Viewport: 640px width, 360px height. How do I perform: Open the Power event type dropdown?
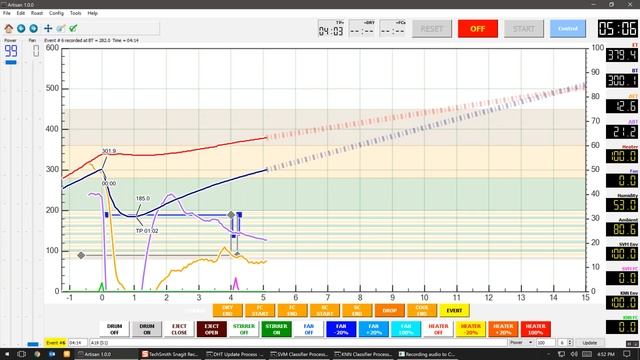click(521, 343)
